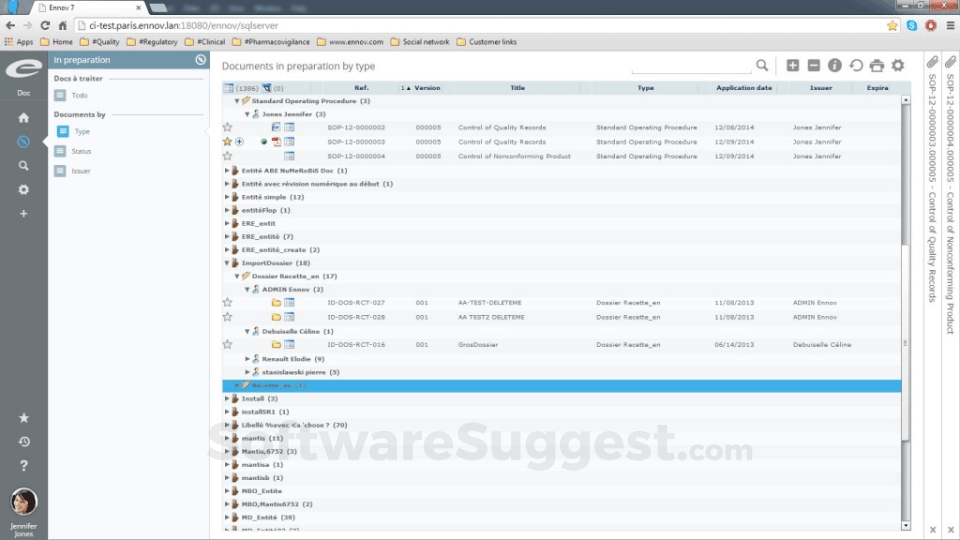Print the document list
This screenshot has height=540, width=960.
[x=877, y=65]
